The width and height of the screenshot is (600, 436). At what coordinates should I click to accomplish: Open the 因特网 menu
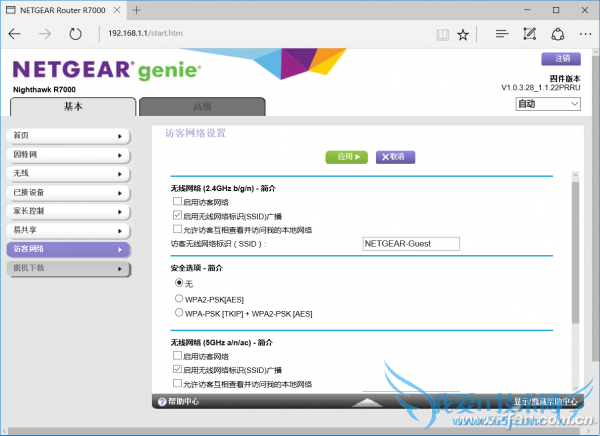68,155
